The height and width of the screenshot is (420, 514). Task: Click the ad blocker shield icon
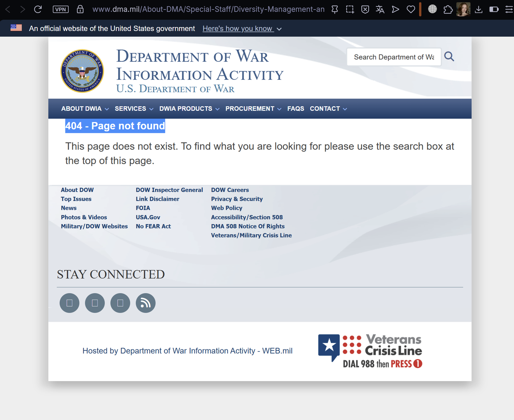pyautogui.click(x=365, y=9)
